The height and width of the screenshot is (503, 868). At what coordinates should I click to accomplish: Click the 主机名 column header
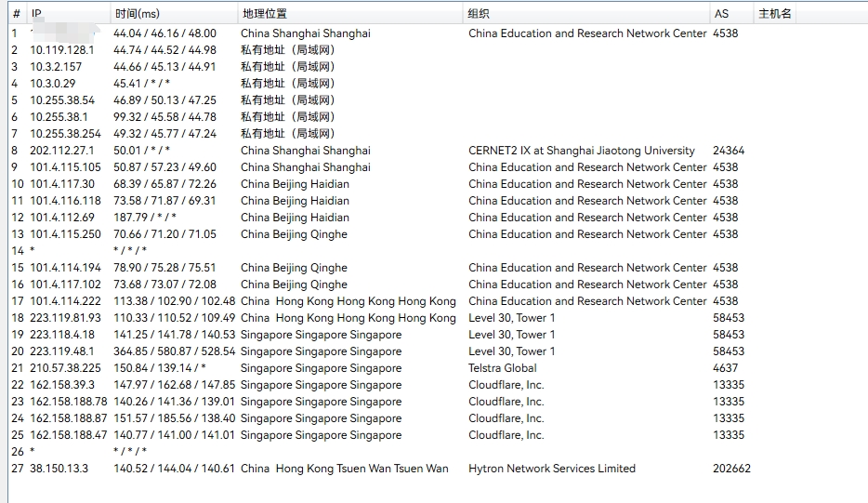775,14
